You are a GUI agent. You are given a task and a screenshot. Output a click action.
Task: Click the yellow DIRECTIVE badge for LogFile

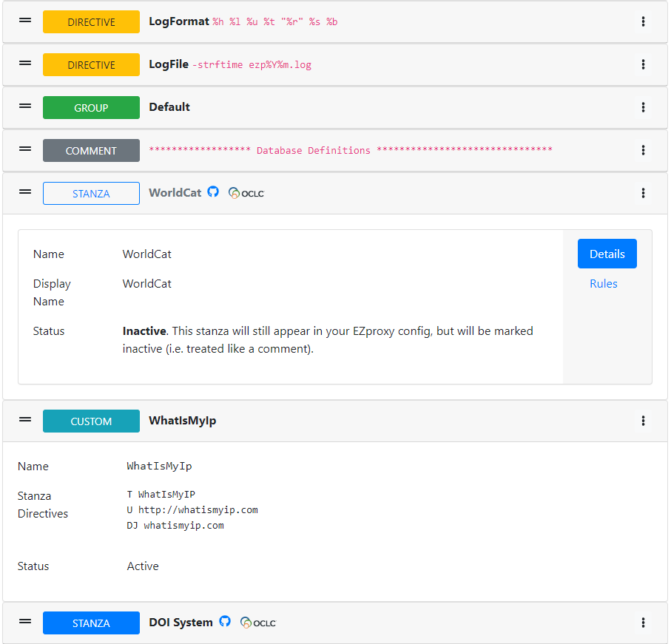91,65
